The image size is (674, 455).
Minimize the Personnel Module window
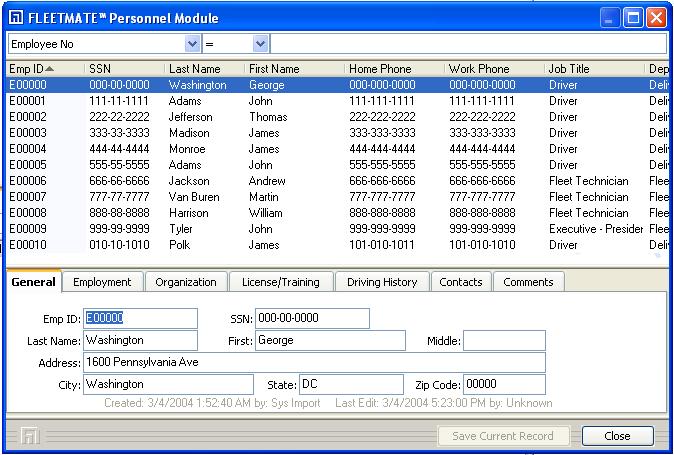[x=610, y=18]
